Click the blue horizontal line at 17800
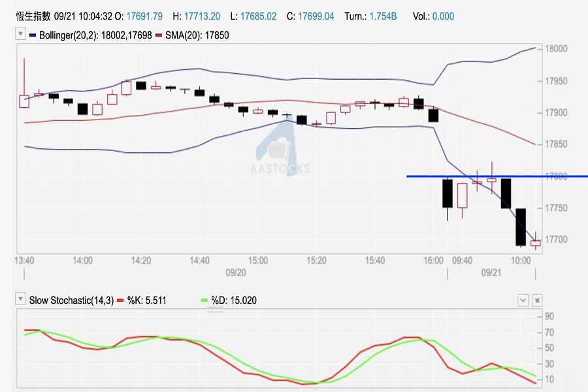 497,176
